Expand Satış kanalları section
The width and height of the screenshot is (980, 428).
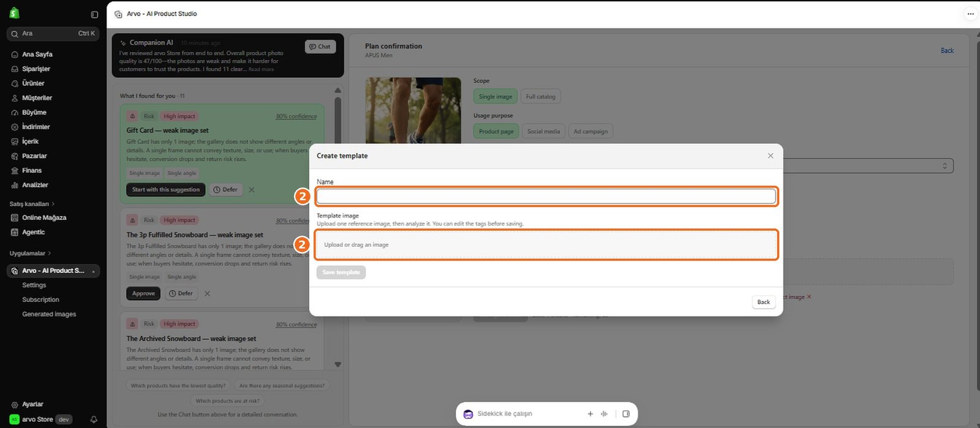click(32, 204)
